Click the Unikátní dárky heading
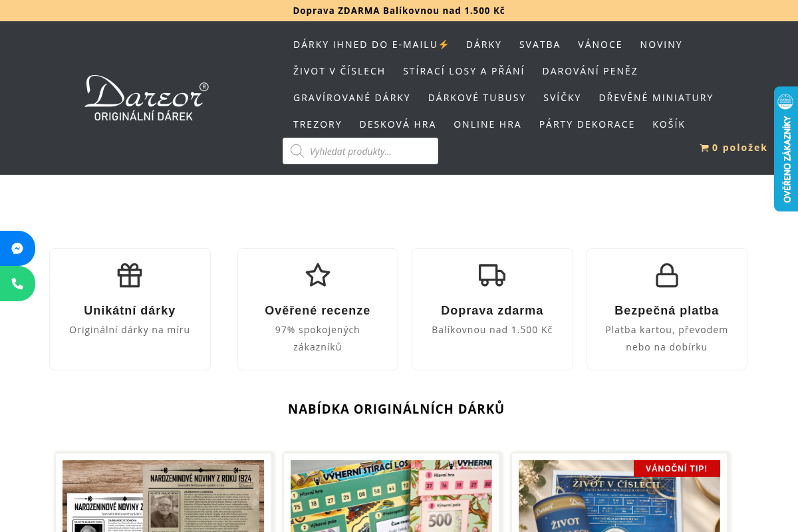This screenshot has width=798, height=532. click(130, 311)
